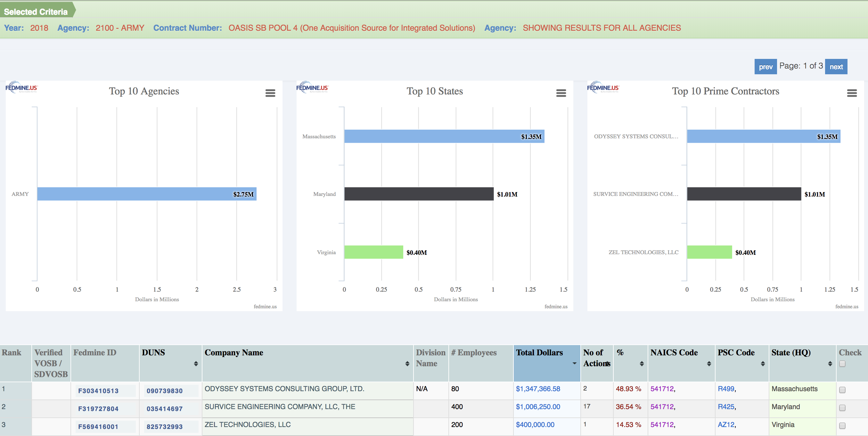868x436 pixels.
Task: Open total dollars $1,006,250.00 link
Action: [538, 407]
